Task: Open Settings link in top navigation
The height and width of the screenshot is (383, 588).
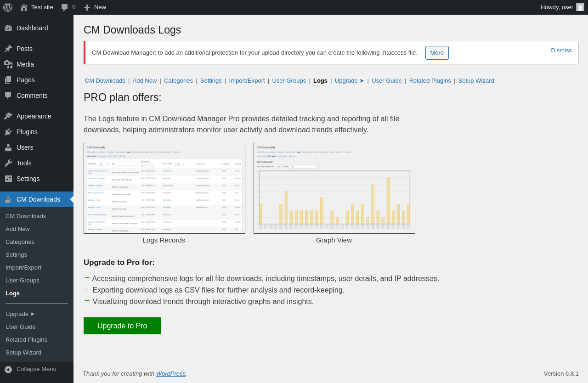Action: point(211,80)
